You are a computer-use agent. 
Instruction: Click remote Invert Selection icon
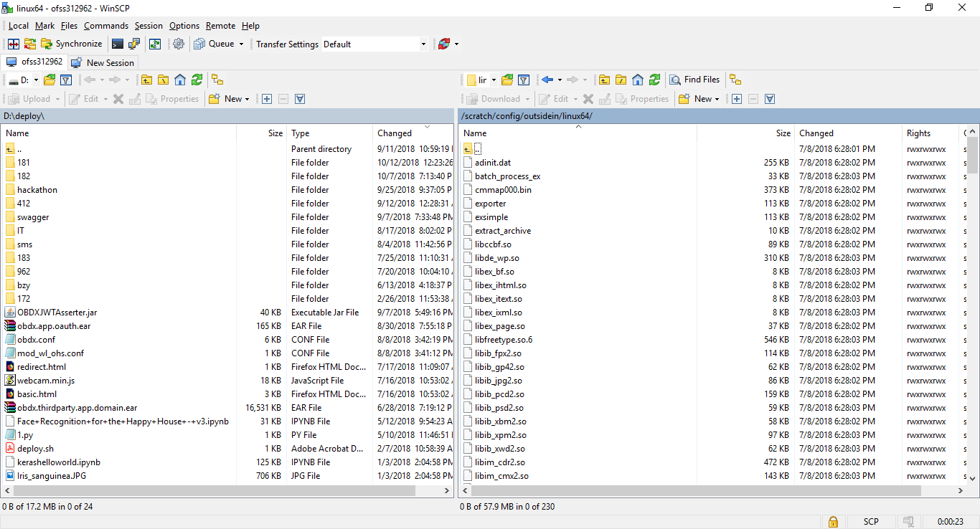point(770,99)
